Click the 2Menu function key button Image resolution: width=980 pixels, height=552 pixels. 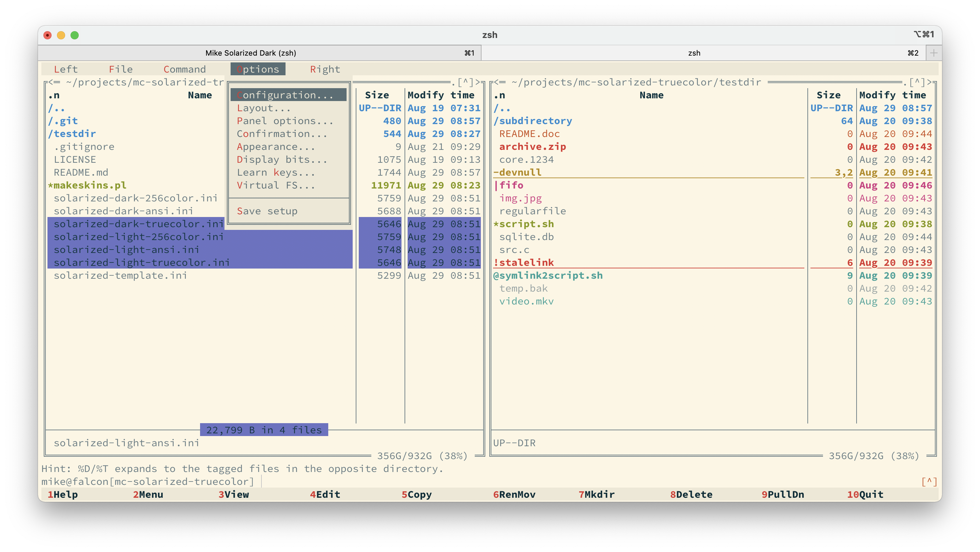148,495
